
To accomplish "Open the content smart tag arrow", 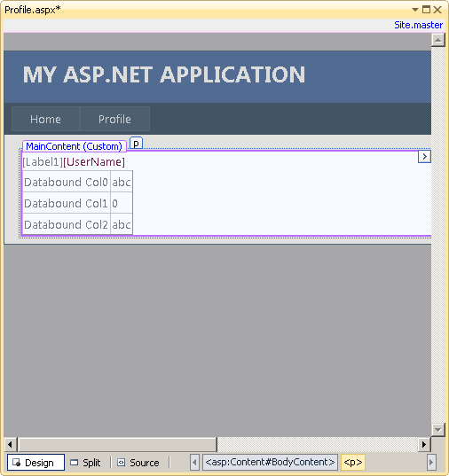I will pos(424,157).
